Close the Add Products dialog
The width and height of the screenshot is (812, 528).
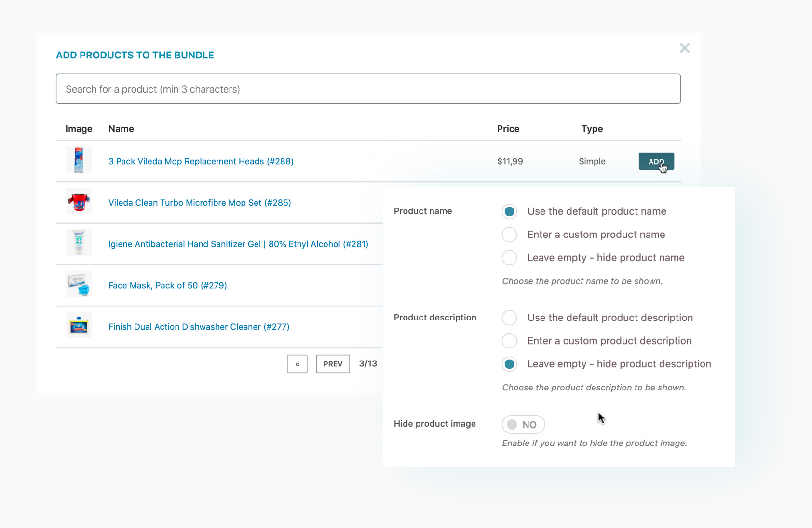[x=684, y=48]
